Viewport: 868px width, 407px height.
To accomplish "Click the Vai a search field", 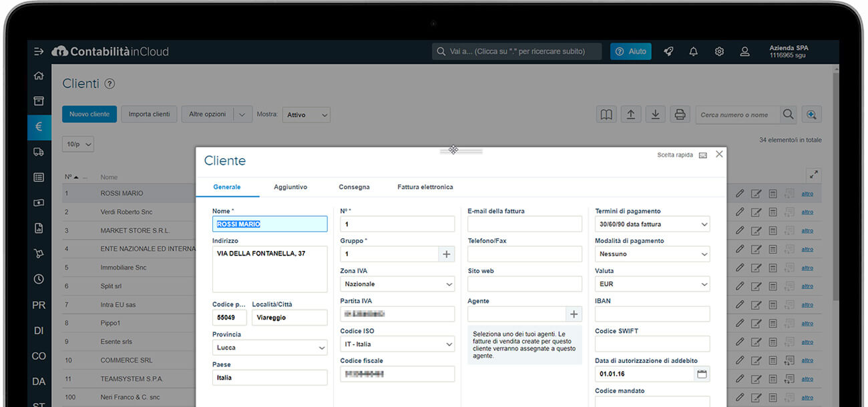I will coord(517,51).
